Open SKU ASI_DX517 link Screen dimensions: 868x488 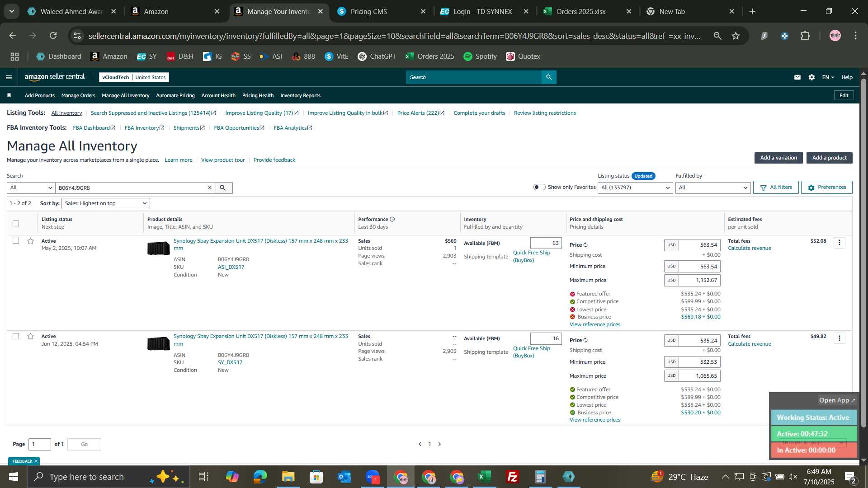[x=231, y=267]
